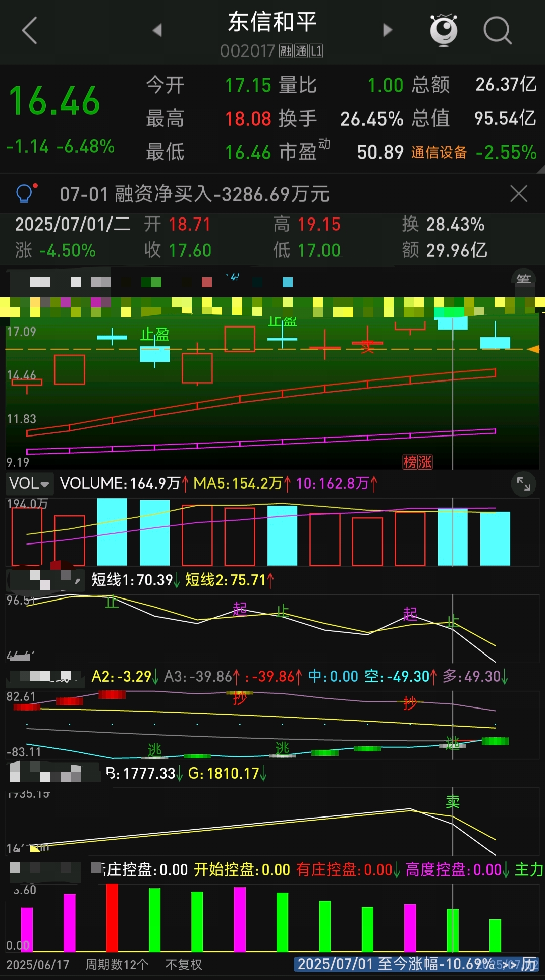Open the search magnifier

point(498,30)
